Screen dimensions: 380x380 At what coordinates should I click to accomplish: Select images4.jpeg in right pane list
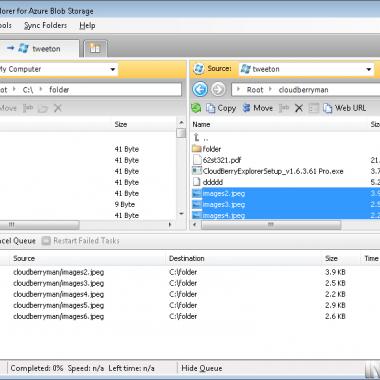click(x=224, y=215)
